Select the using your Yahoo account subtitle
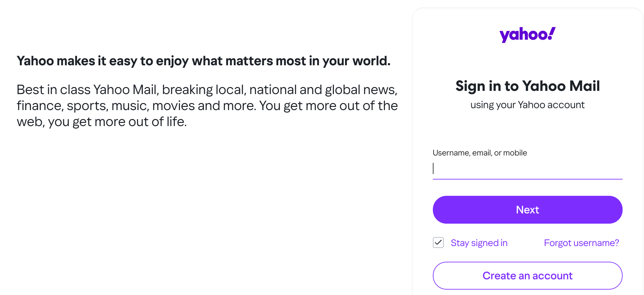Screen dimensions: 644x295 tap(527, 105)
